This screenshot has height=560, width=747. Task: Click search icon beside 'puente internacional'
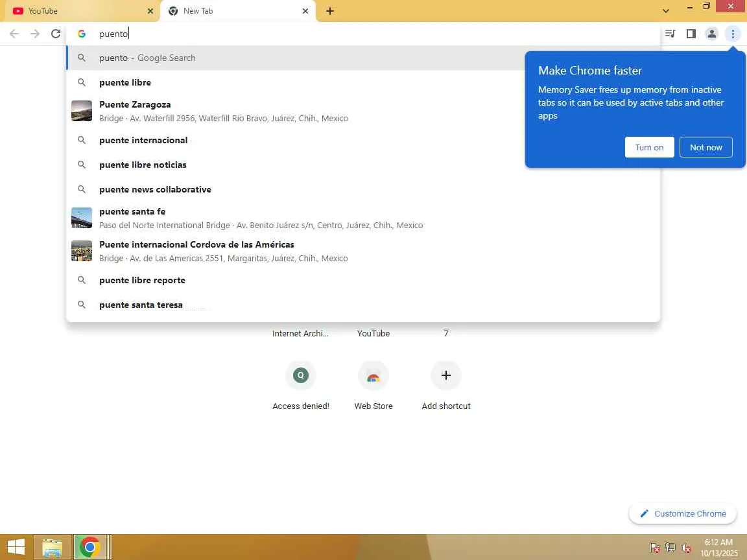(82, 140)
